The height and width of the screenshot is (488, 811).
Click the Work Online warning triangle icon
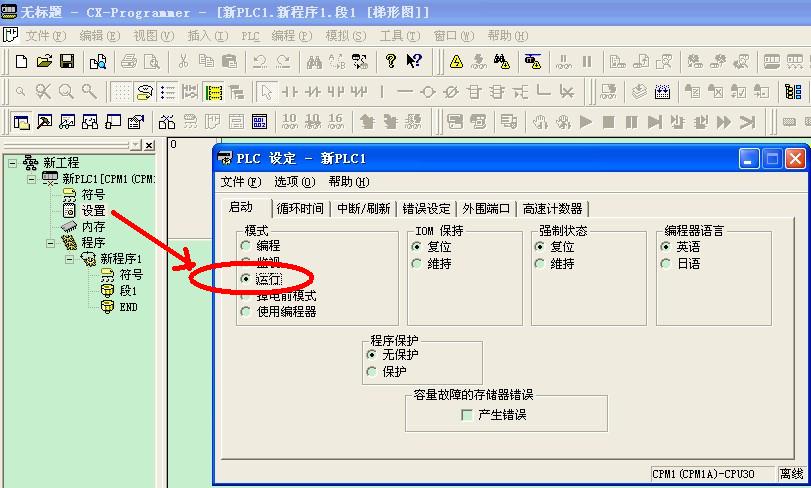pyautogui.click(x=456, y=61)
